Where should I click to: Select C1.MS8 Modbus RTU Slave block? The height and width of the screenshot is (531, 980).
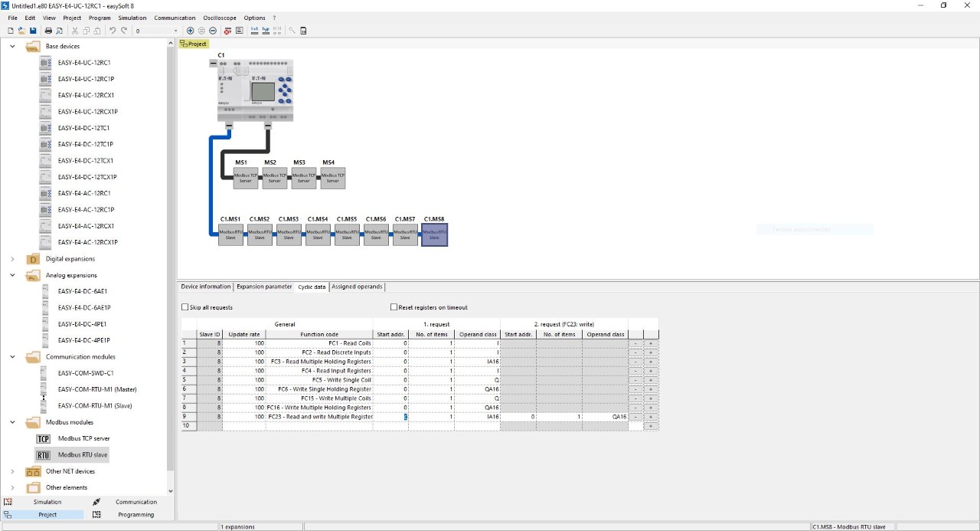click(x=434, y=234)
